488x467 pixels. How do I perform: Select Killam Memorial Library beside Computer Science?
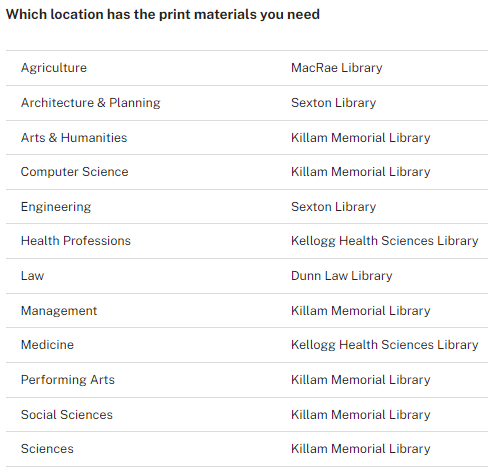click(361, 172)
